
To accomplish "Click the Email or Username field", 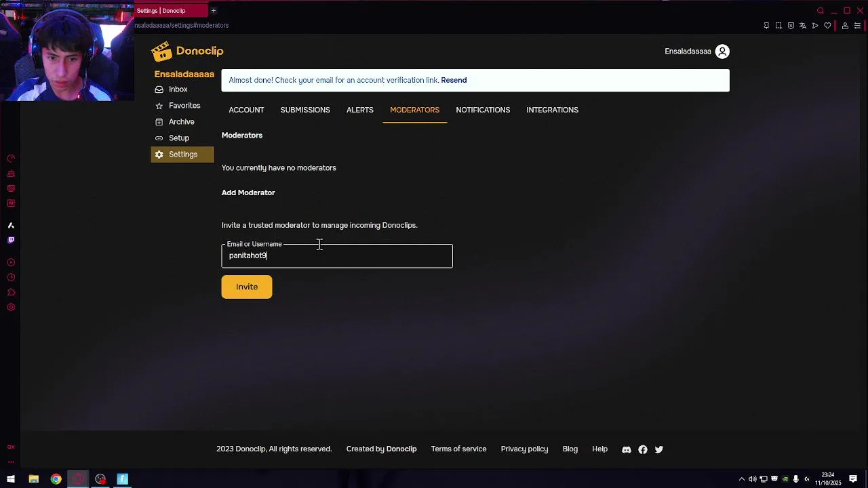I will click(337, 256).
